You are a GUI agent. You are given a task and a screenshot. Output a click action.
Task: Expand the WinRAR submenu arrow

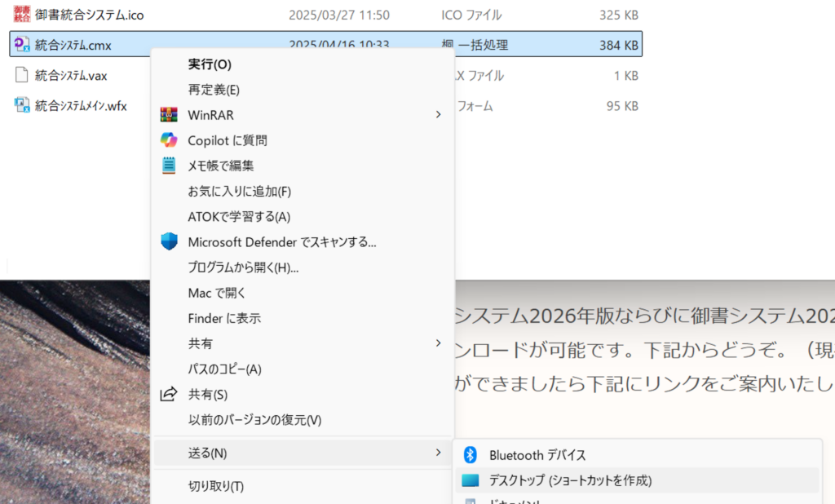point(438,115)
